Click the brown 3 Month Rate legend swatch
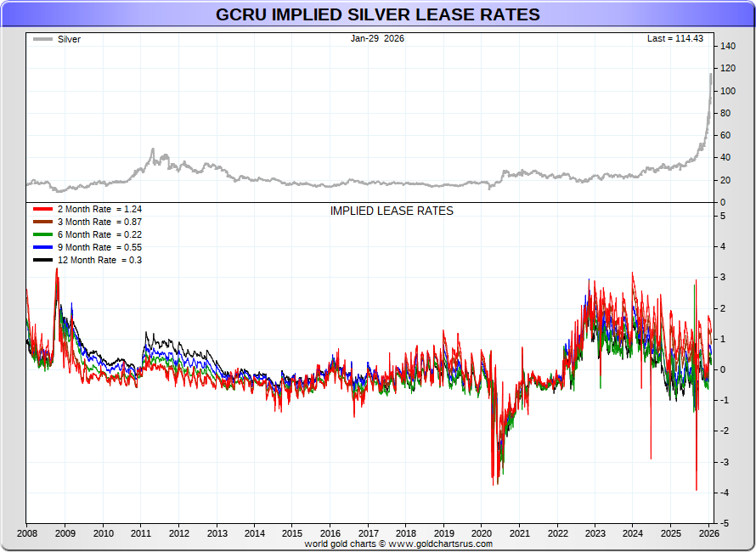The image size is (756, 552). click(x=43, y=222)
